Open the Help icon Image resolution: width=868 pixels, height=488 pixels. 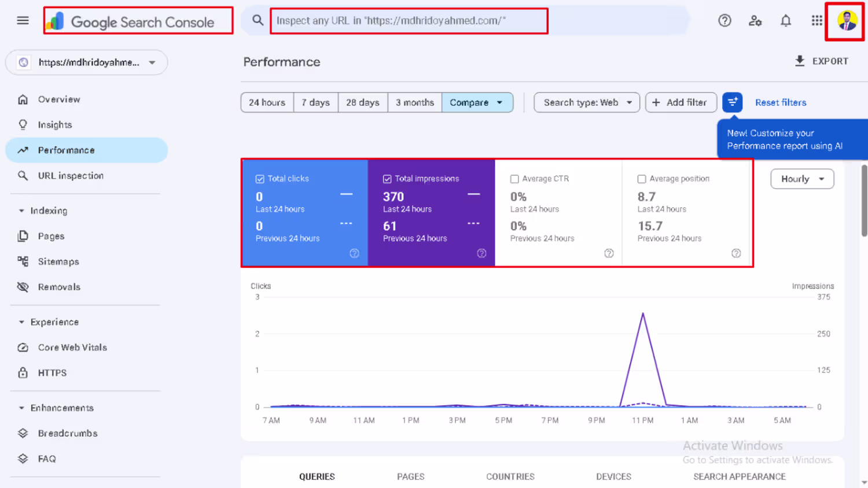724,21
